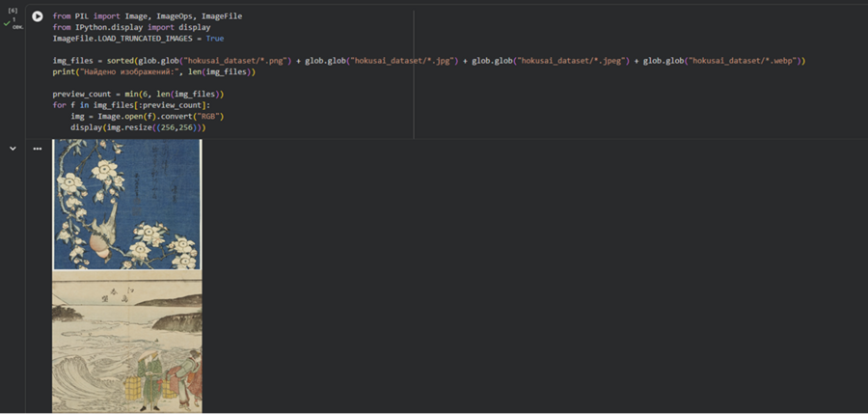Click the green checkmark execution status
Viewport: 868px width, 414px height.
[x=7, y=23]
